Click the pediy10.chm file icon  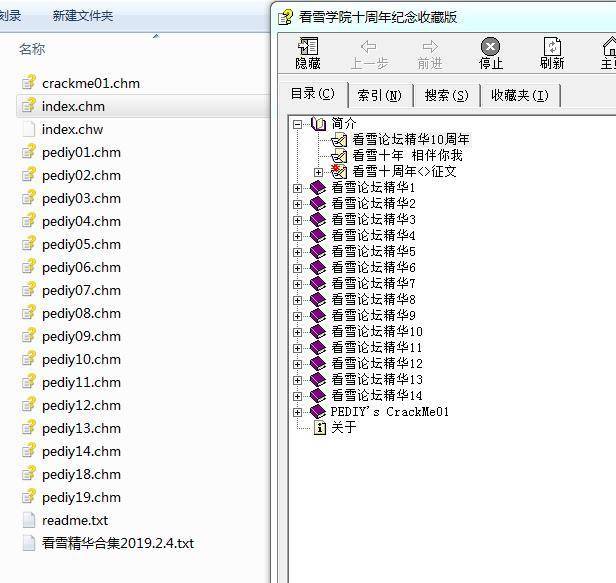[x=29, y=359]
